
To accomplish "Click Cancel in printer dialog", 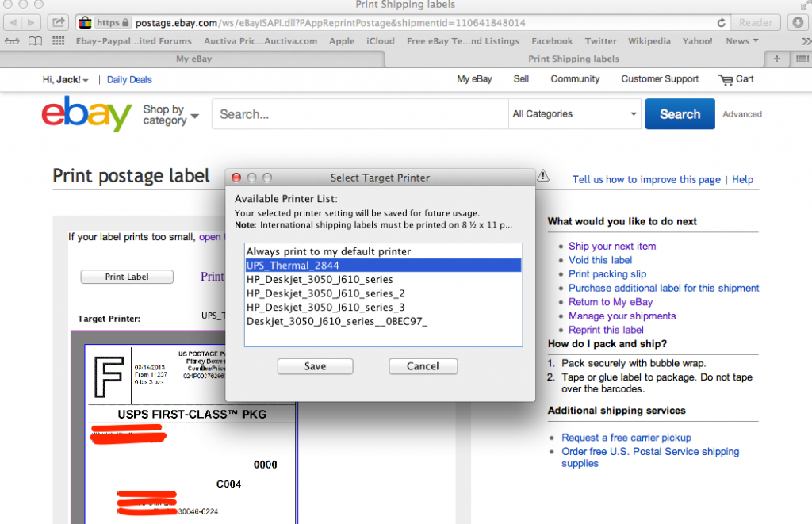I will (423, 366).
